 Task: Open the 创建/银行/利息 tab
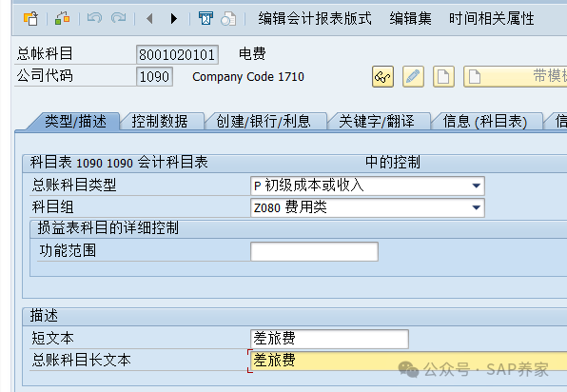pos(264,122)
